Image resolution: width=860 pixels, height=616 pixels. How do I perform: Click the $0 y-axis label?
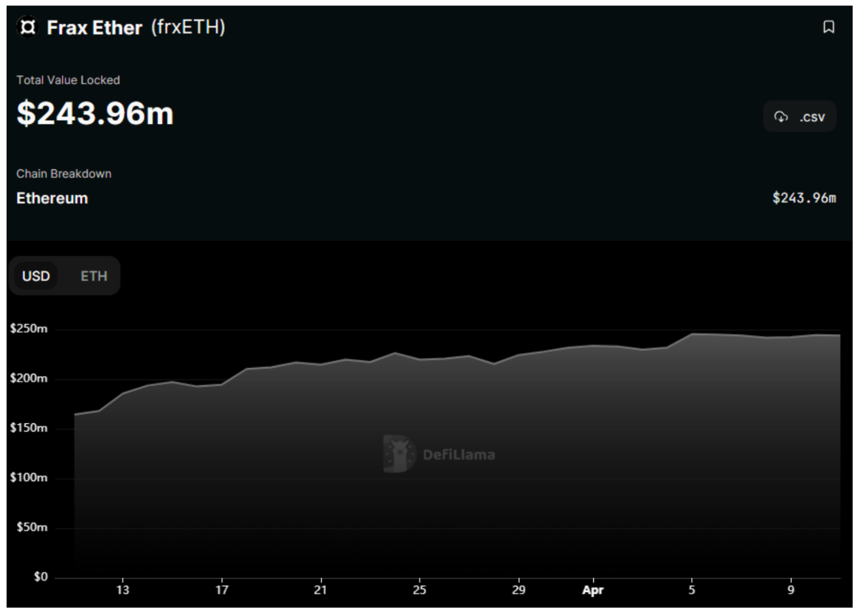pos(40,577)
